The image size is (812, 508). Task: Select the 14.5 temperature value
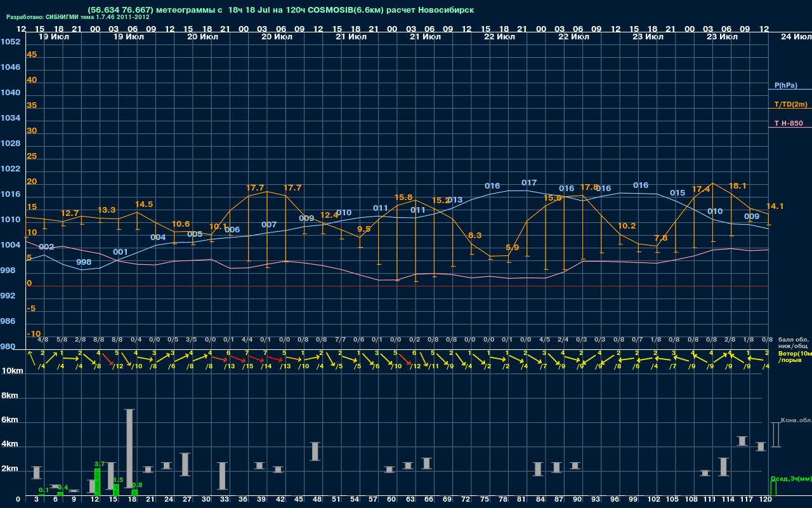[144, 204]
